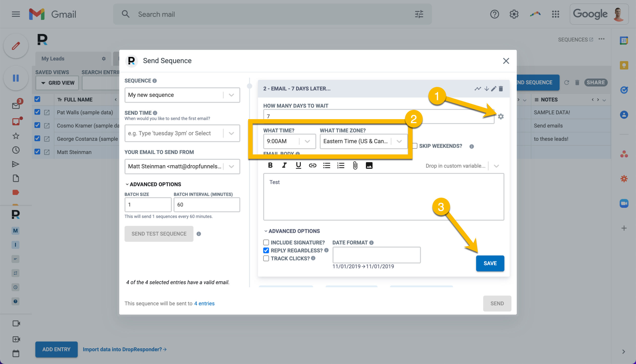Open the time zone dropdown

[x=363, y=141]
